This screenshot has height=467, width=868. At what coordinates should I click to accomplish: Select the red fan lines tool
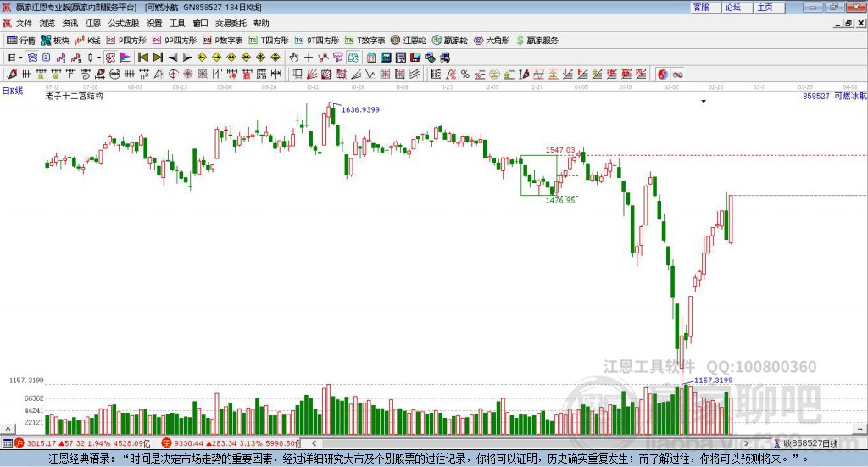312,74
